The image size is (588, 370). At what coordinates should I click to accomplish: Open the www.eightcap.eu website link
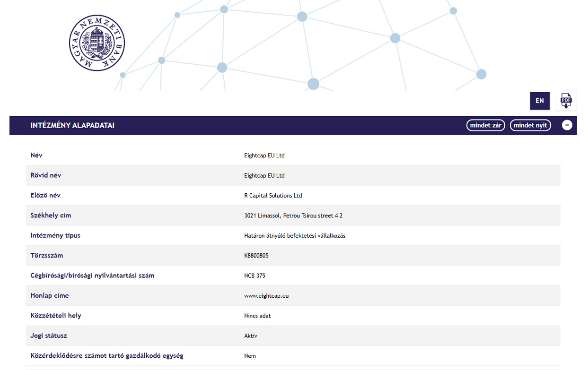point(266,296)
